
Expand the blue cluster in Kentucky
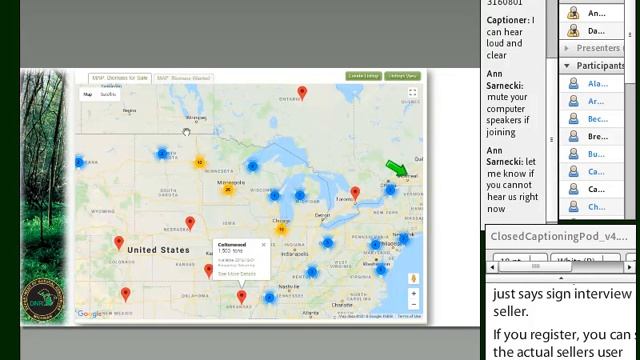coord(312,272)
